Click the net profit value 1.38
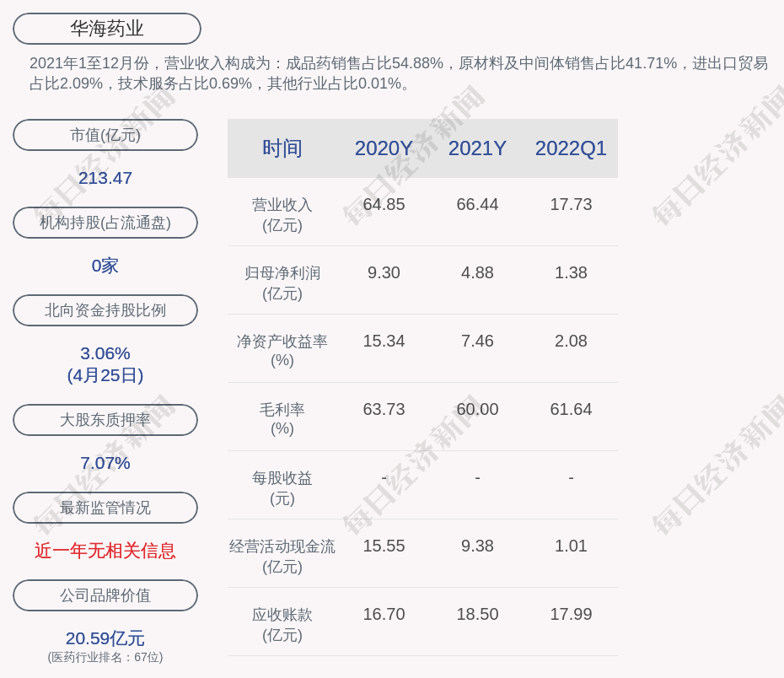Screen dimensions: 784x678 tap(571, 272)
